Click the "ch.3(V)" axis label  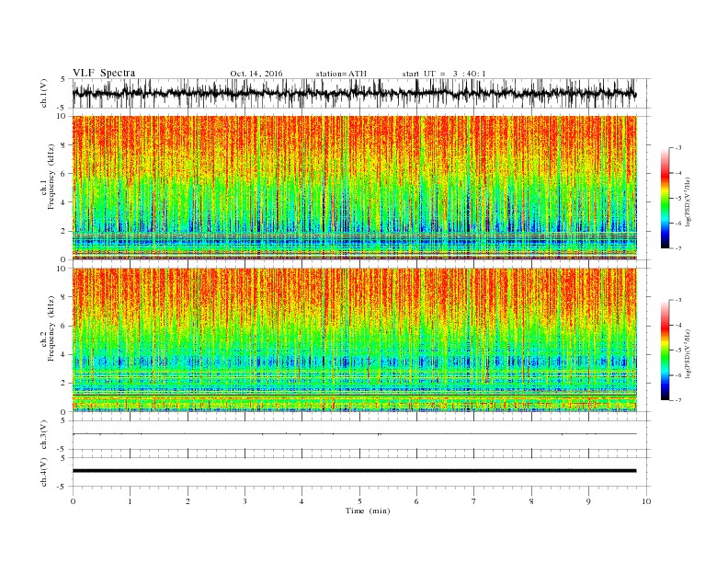click(x=43, y=435)
